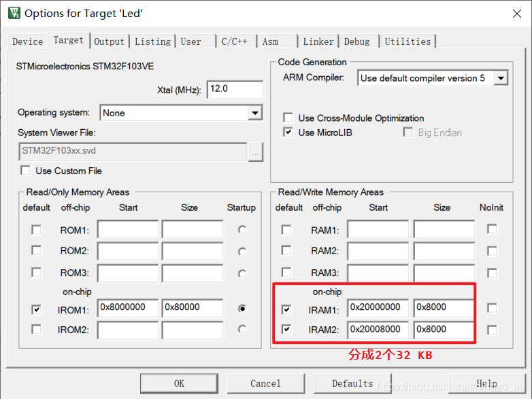
Task: Select the ROM1 Startup radio button
Action: 242,230
